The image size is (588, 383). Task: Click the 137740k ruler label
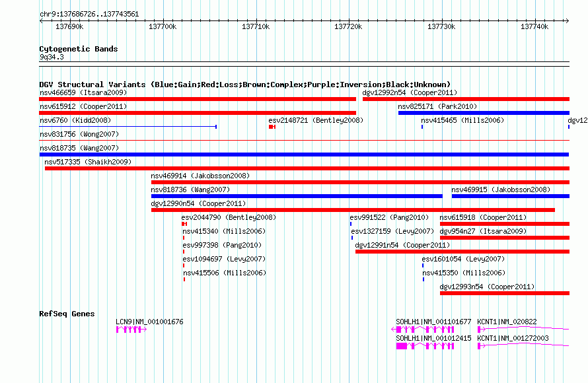pyautogui.click(x=534, y=26)
